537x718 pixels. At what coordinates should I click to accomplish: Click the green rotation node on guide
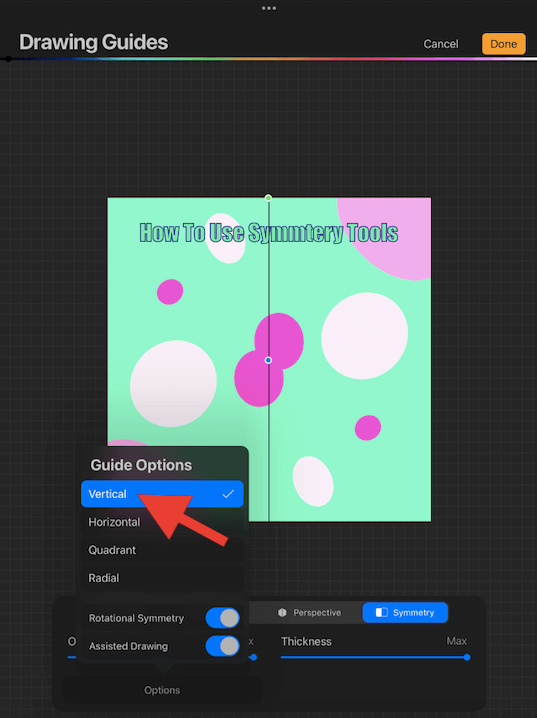pos(268,198)
